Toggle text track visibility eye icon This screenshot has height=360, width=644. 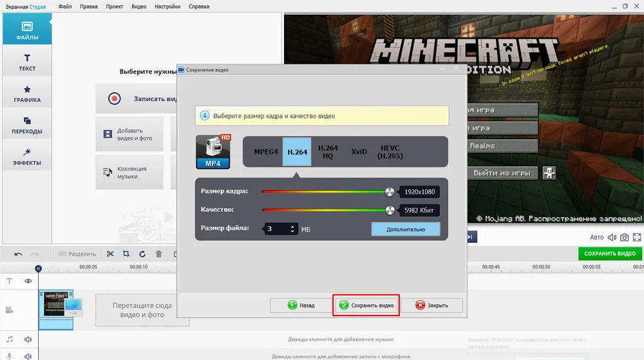(28, 281)
